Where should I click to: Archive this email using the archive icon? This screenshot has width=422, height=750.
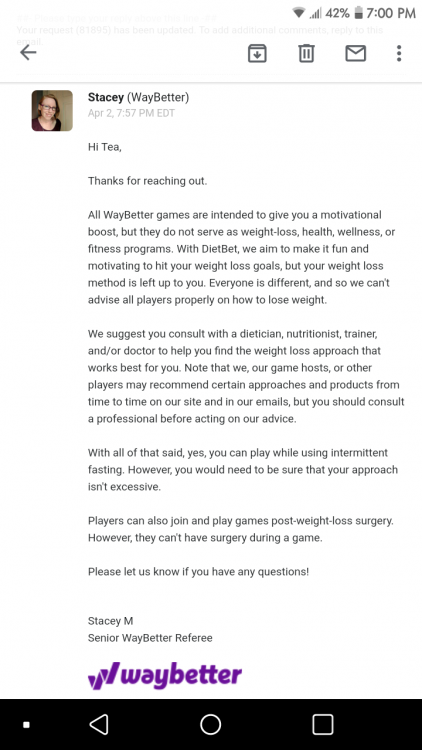tap(257, 53)
